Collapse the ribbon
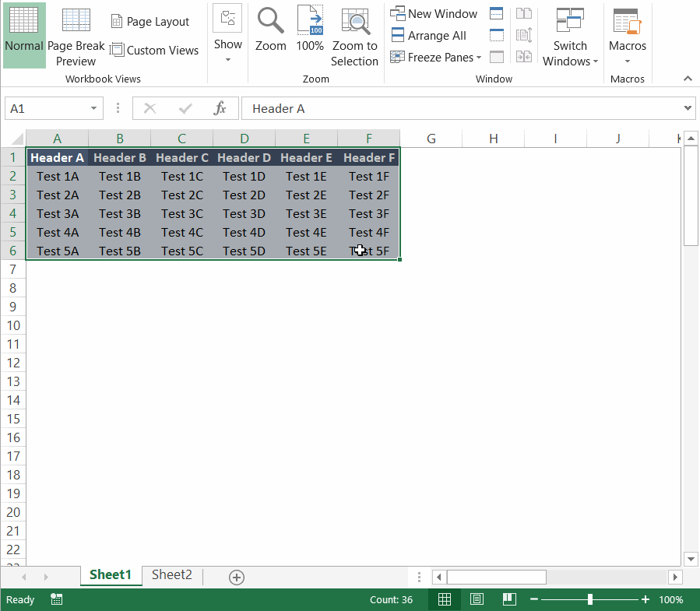Viewport: 700px width, 611px height. (x=688, y=79)
